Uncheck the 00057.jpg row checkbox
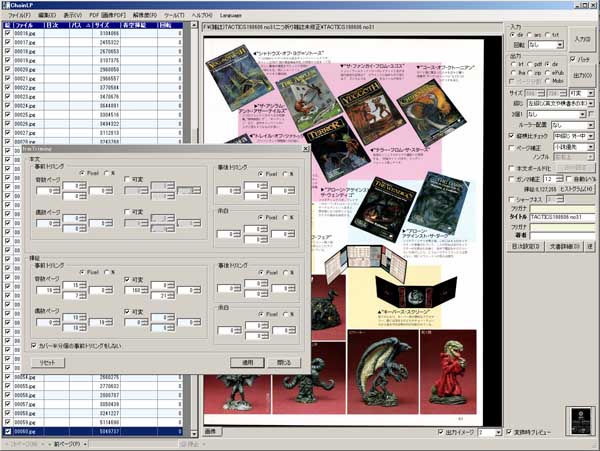This screenshot has height=451, width=600. [x=7, y=404]
